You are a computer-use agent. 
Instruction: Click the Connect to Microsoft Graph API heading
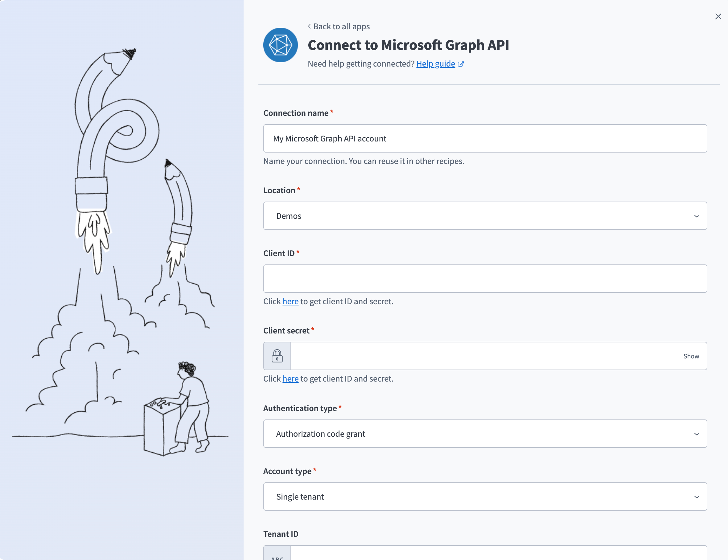408,45
